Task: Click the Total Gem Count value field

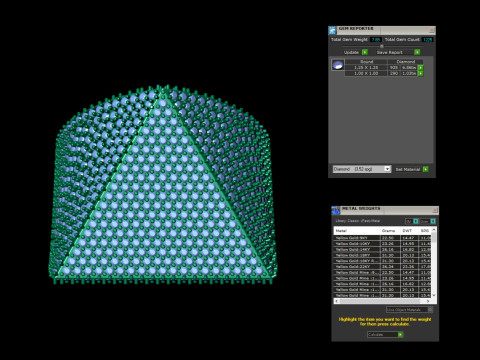Action: 428,40
